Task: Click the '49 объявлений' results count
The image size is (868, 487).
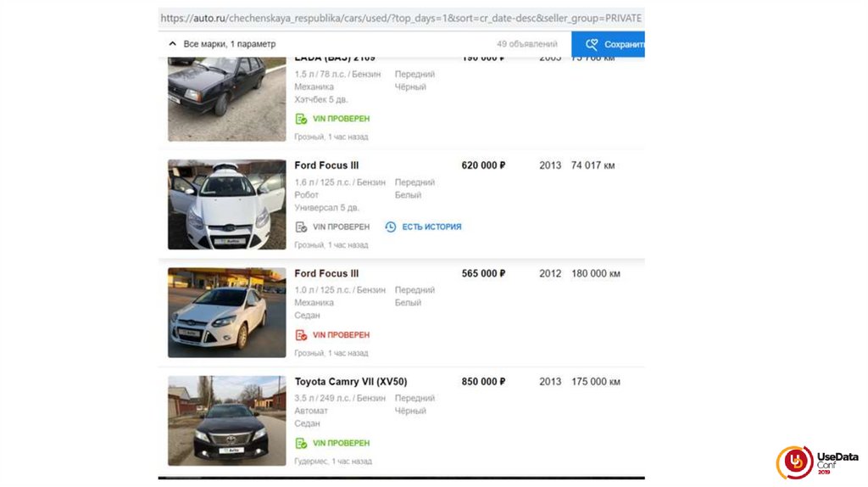Action: [x=527, y=44]
